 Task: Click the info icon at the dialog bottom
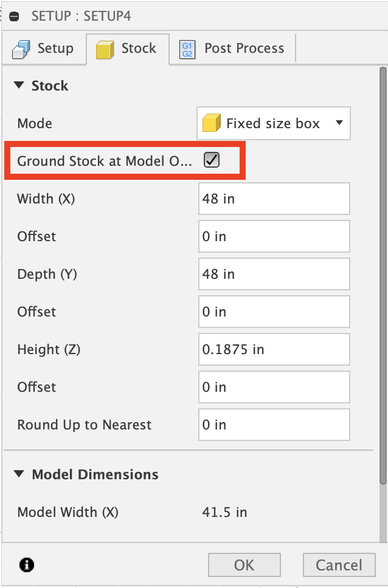(x=26, y=565)
